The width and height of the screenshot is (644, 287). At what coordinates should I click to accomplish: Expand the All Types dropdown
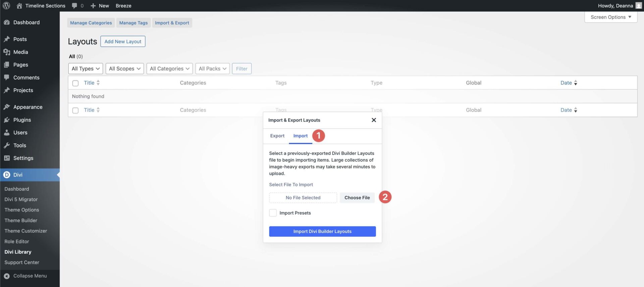(x=86, y=69)
